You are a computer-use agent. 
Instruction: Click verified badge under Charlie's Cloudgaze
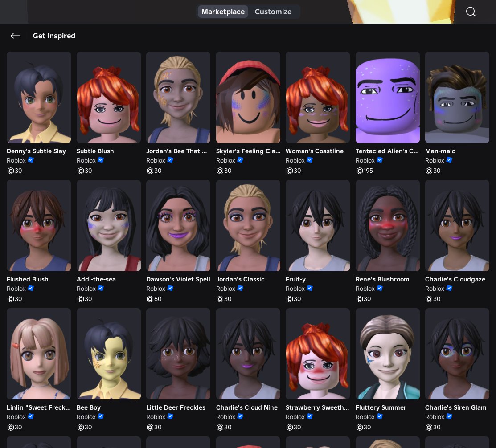[x=449, y=288]
